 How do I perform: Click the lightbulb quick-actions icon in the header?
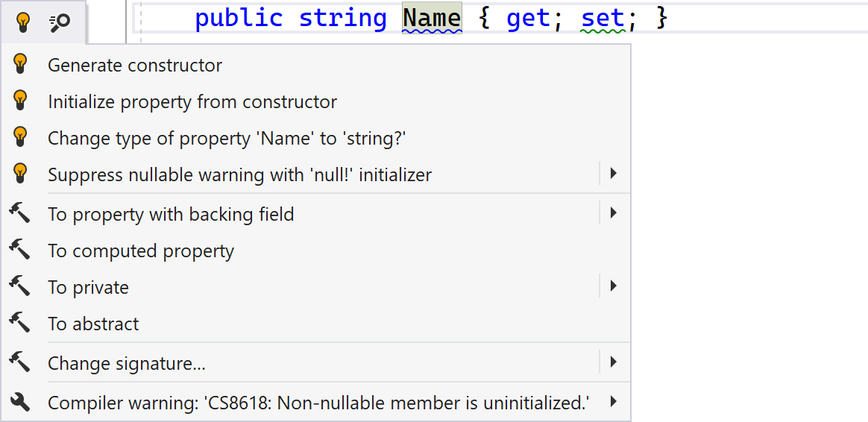tap(23, 22)
